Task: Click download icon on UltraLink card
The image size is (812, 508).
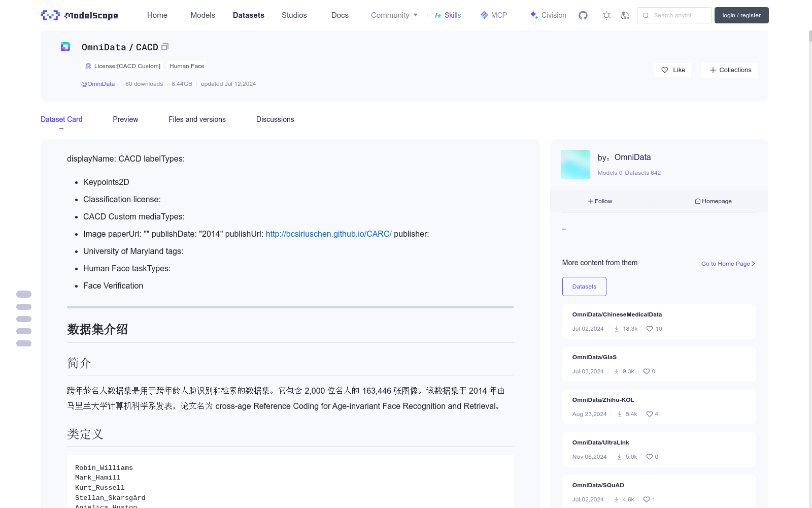Action: (620, 457)
